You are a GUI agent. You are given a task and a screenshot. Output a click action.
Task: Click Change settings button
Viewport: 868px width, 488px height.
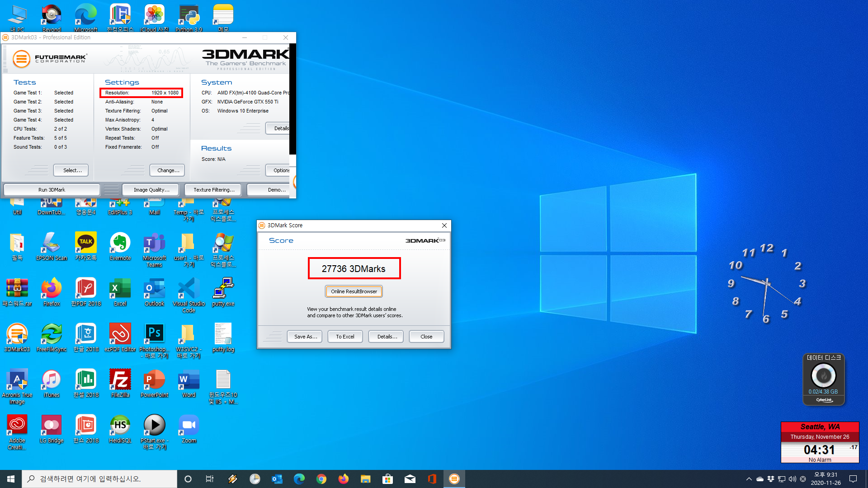pyautogui.click(x=168, y=170)
